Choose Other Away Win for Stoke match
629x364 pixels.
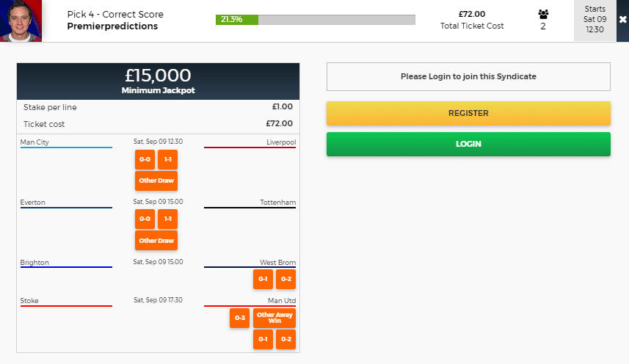[274, 318]
